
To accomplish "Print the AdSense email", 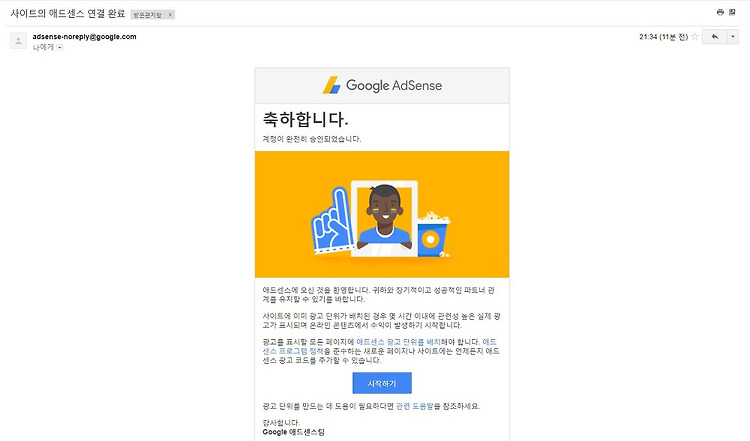I will pos(720,12).
